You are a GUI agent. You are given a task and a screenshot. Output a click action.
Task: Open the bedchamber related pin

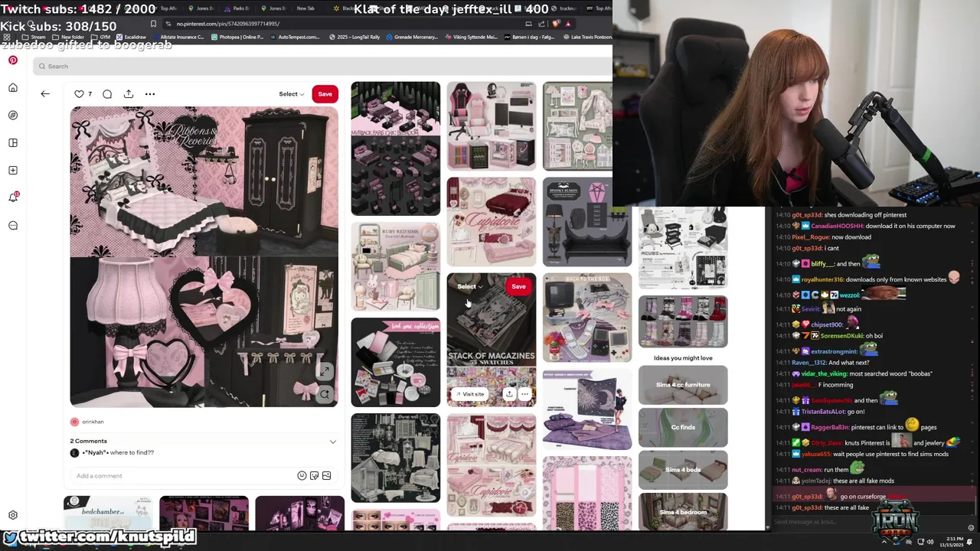[x=108, y=513]
